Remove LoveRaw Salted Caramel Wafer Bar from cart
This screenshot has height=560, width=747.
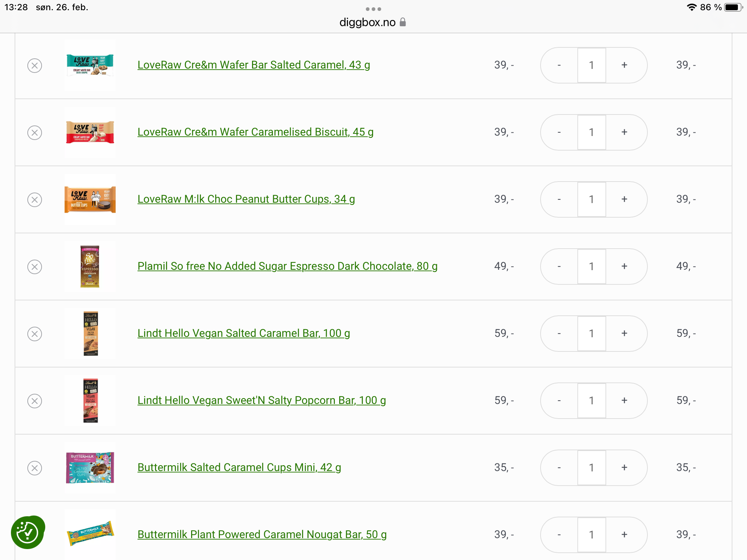click(35, 66)
